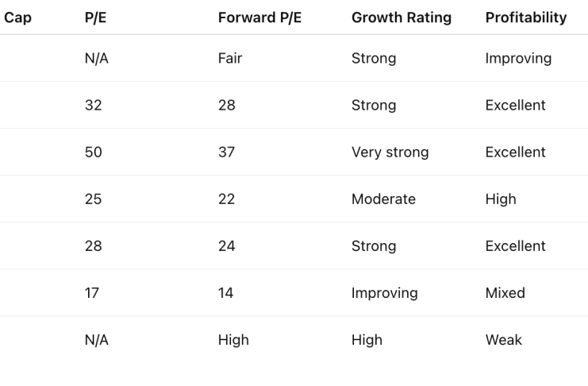Screen dimensions: 588x386
Task: Click the "Moderate" growth rating cell
Action: click(x=383, y=199)
